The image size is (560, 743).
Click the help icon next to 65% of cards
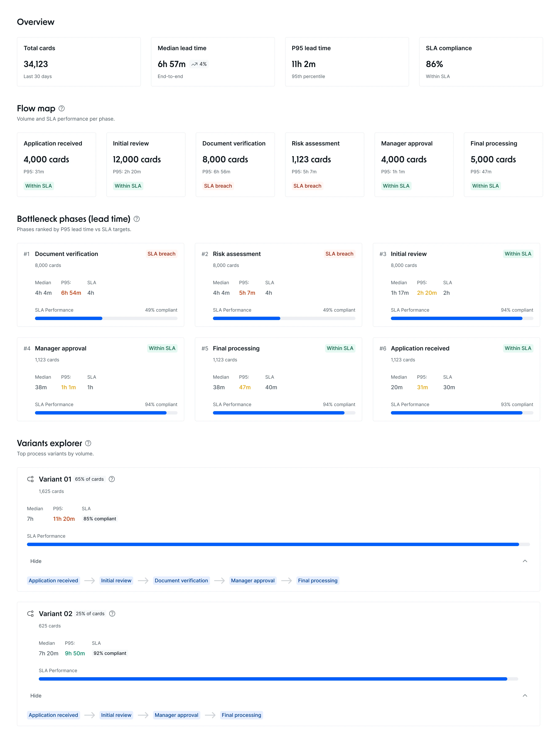click(112, 479)
